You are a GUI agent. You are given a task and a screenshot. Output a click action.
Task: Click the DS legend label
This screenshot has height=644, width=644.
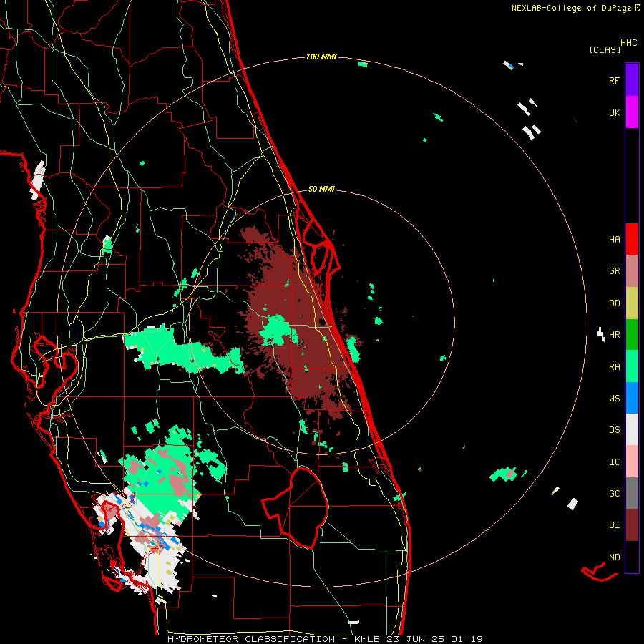coord(614,430)
